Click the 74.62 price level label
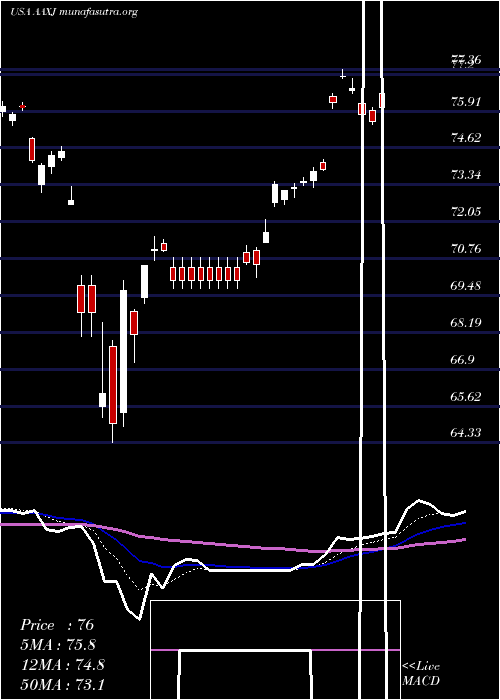The image size is (500, 700). click(x=466, y=138)
